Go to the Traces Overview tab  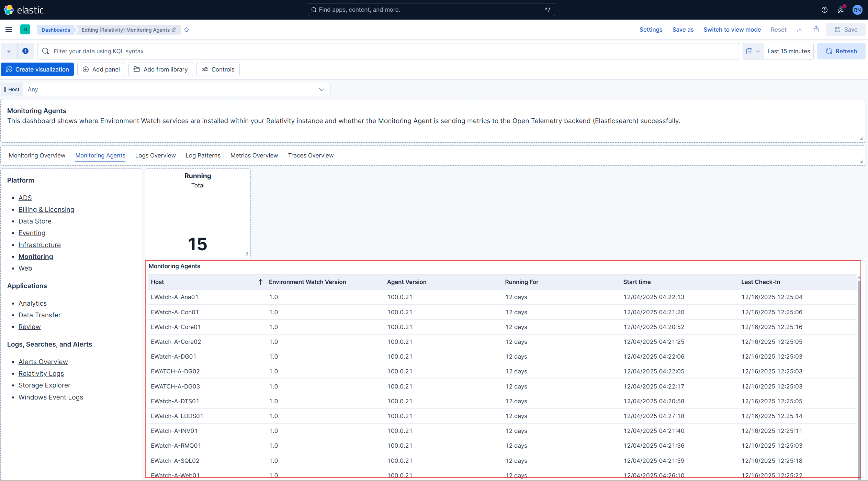pyautogui.click(x=311, y=155)
